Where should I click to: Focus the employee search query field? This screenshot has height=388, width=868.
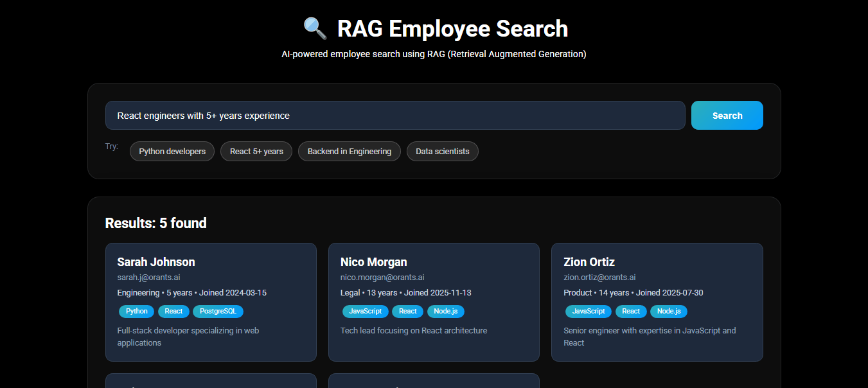394,116
